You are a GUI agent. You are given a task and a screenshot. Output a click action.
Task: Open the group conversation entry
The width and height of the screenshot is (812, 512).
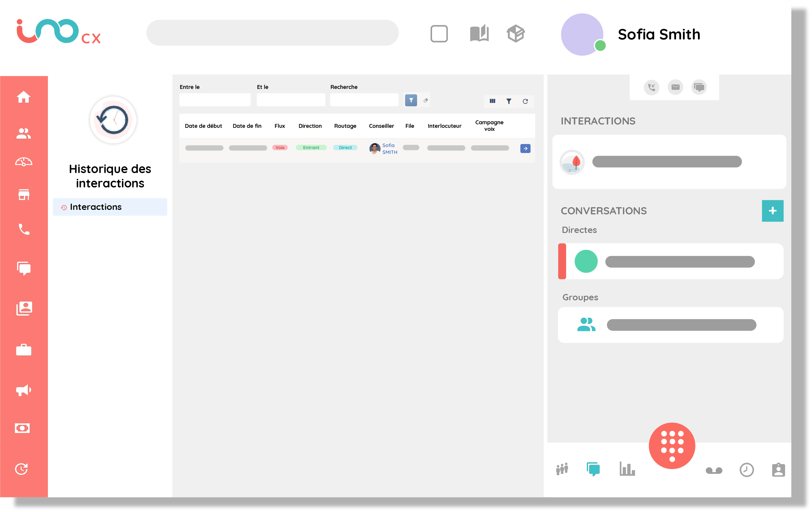click(x=670, y=325)
